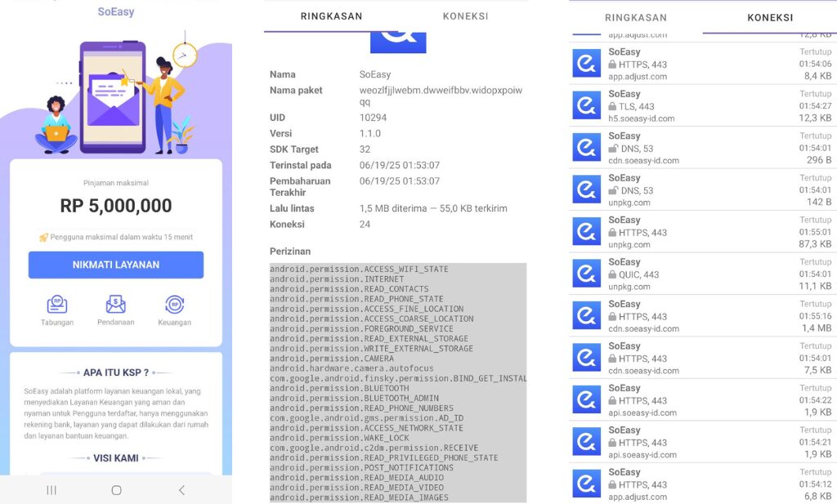Tap Android back navigation button
837x504 pixels.
coord(181,490)
